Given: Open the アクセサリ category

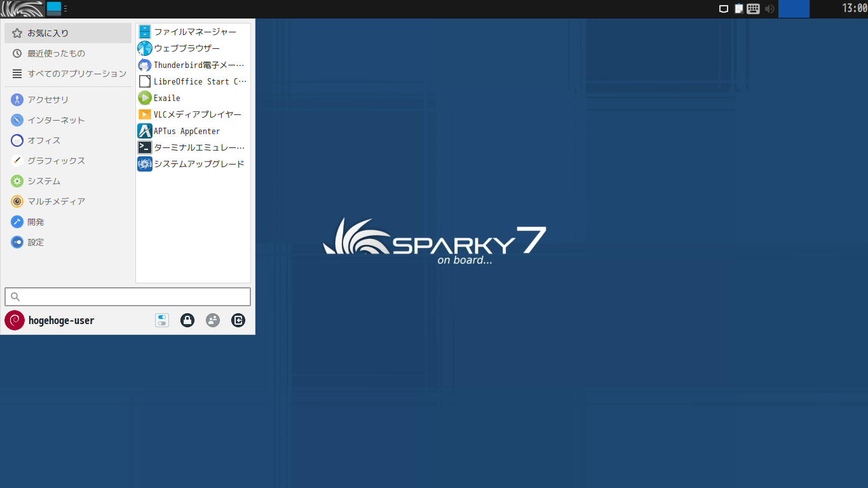Looking at the screenshot, I should (68, 100).
